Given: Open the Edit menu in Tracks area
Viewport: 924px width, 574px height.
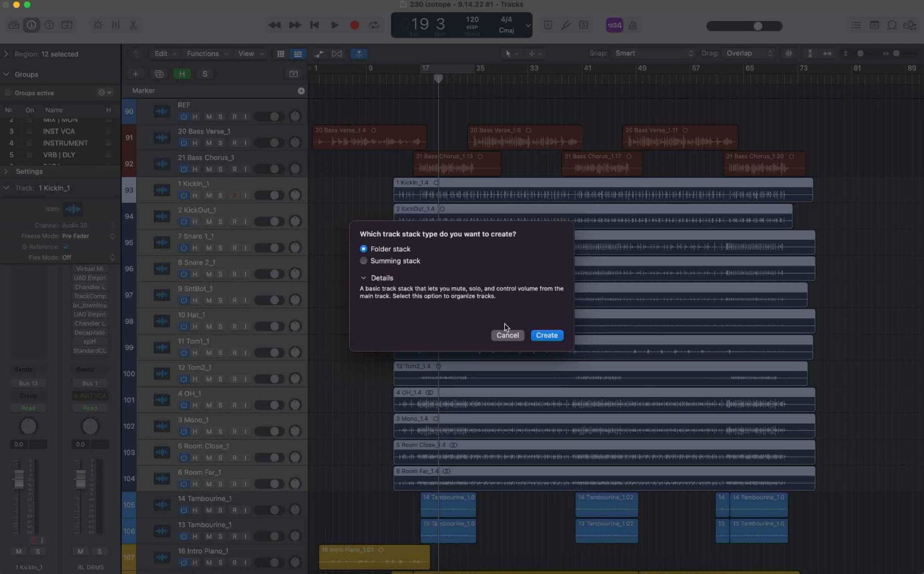Looking at the screenshot, I should (x=165, y=54).
